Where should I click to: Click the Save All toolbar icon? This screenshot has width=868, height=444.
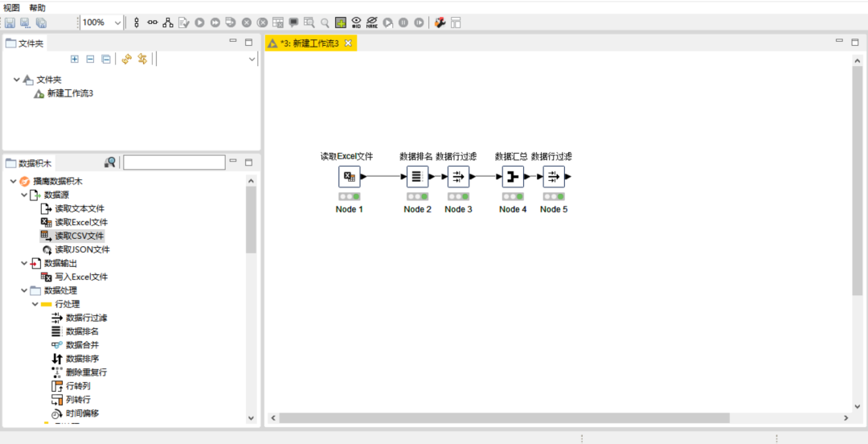41,23
